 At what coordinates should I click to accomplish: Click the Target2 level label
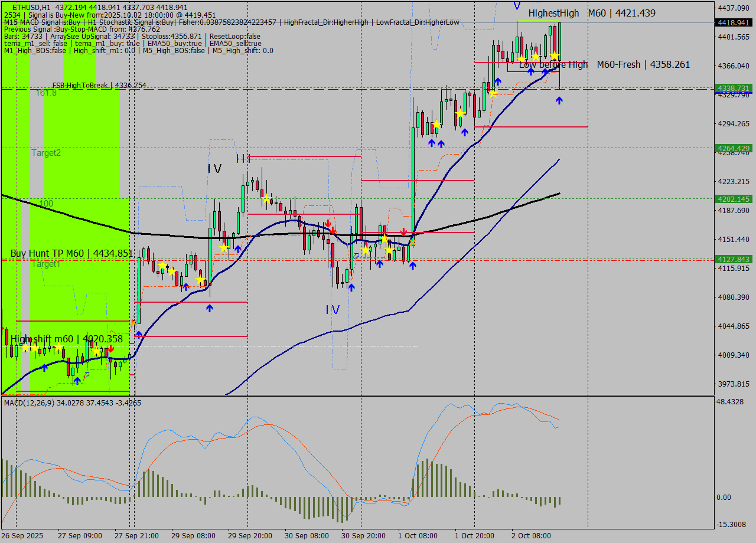(46, 153)
